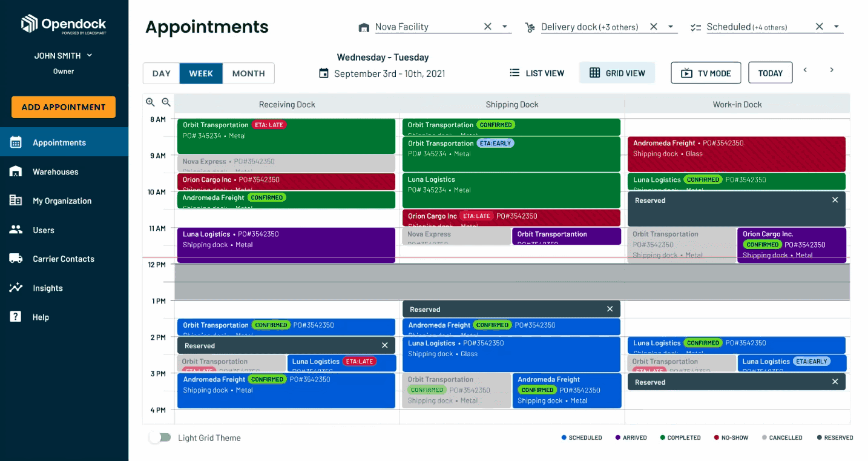Click the dock icon in dock filter
The width and height of the screenshot is (868, 461).
click(x=530, y=27)
